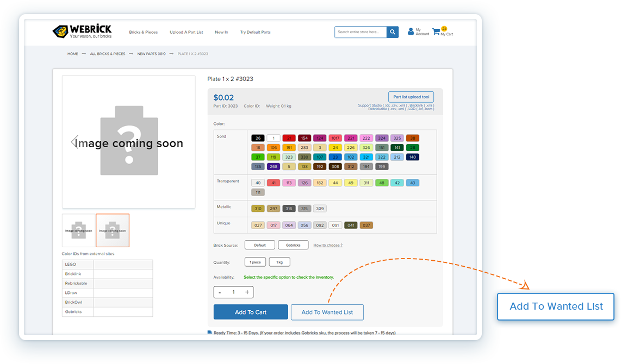Click the search entire store field

click(x=360, y=32)
